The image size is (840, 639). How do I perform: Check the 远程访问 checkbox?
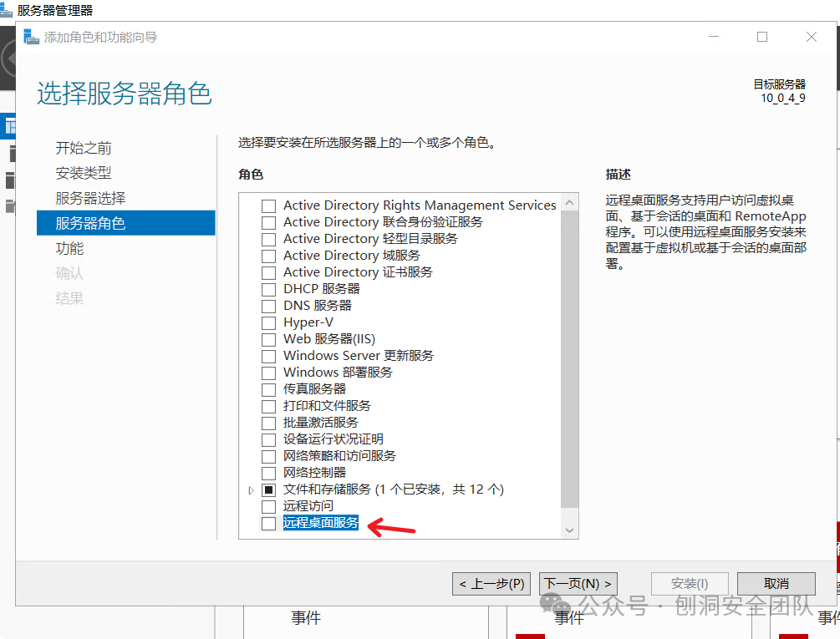point(268,506)
